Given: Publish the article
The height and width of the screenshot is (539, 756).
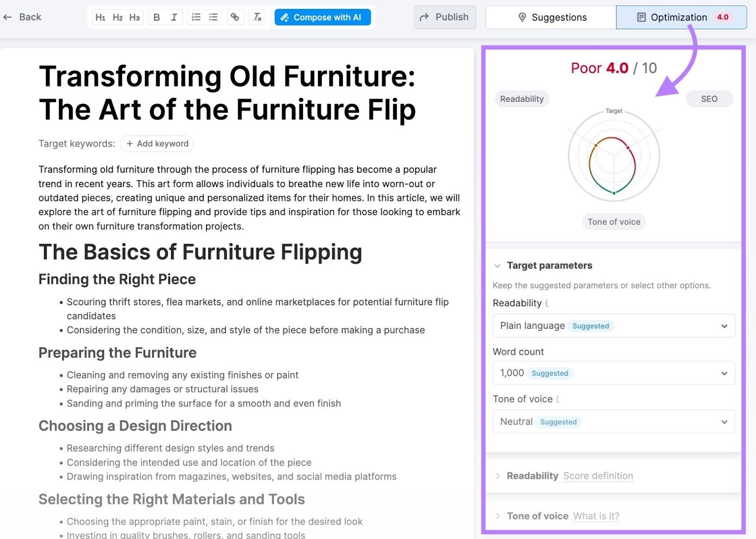Looking at the screenshot, I should [445, 17].
